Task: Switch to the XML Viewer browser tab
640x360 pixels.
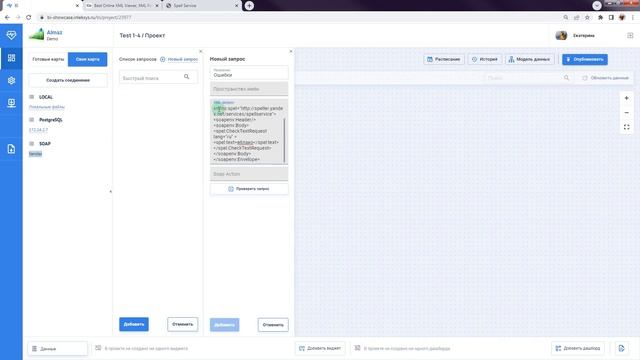Action: point(122,6)
